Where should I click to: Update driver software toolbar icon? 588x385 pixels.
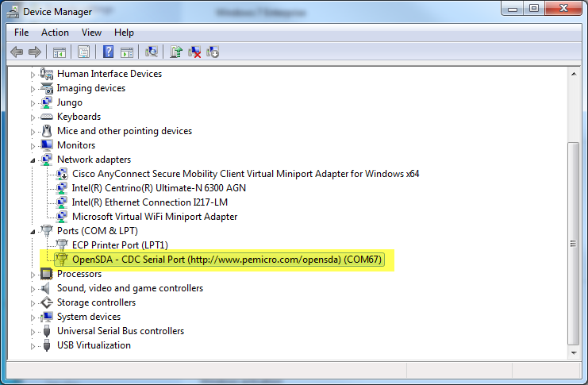[x=176, y=52]
